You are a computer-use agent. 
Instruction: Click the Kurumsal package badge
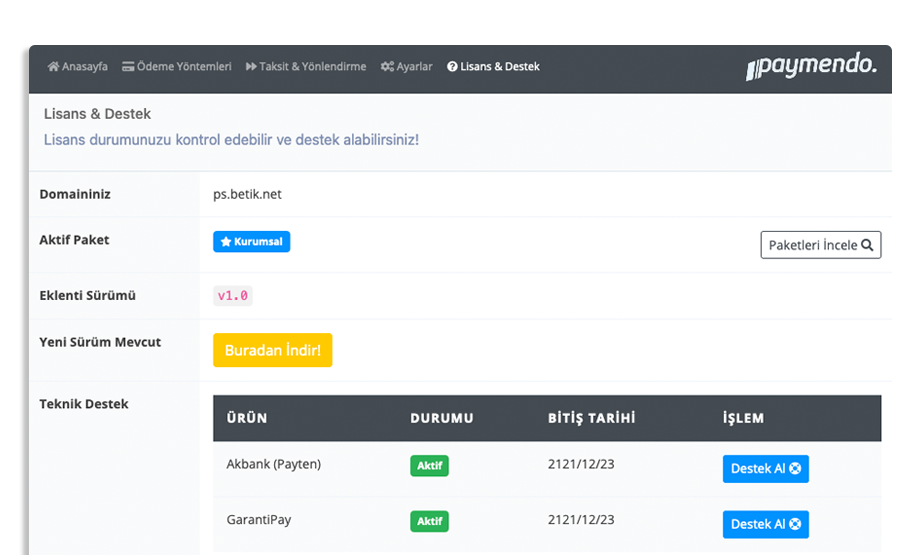coord(252,242)
